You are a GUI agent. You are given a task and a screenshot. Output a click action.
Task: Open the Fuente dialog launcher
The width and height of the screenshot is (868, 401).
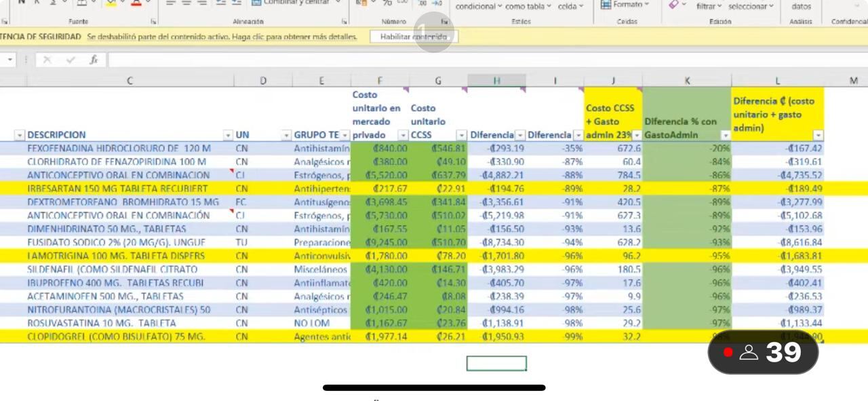153,22
